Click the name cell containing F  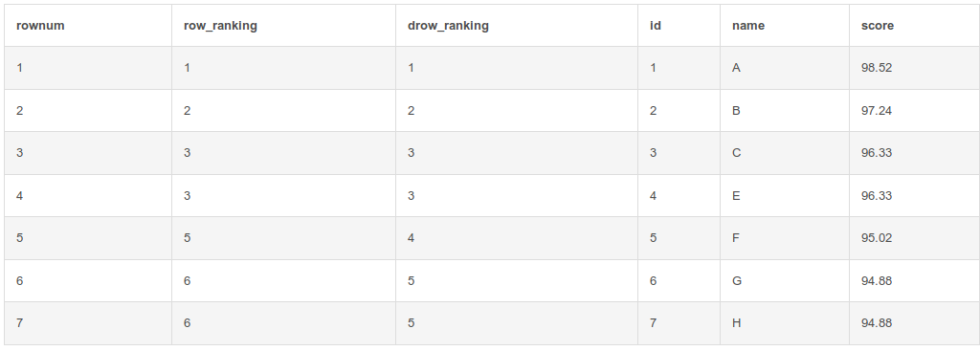pyautogui.click(x=785, y=238)
